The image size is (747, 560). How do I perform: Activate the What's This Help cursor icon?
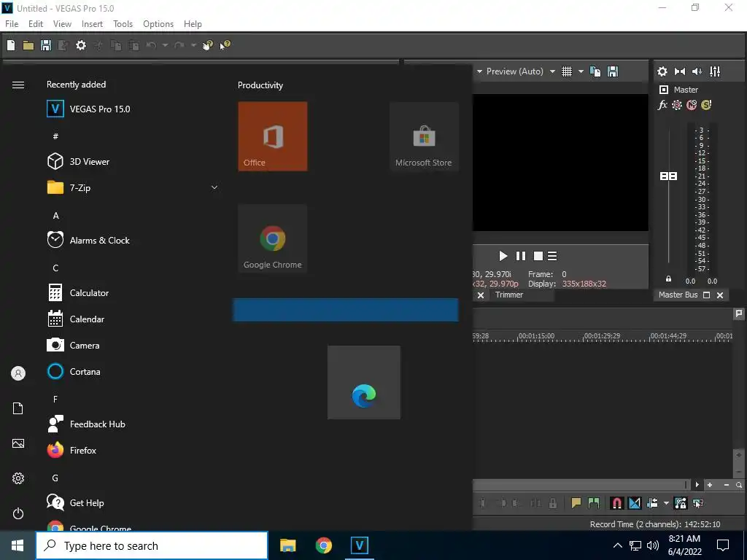tap(225, 45)
